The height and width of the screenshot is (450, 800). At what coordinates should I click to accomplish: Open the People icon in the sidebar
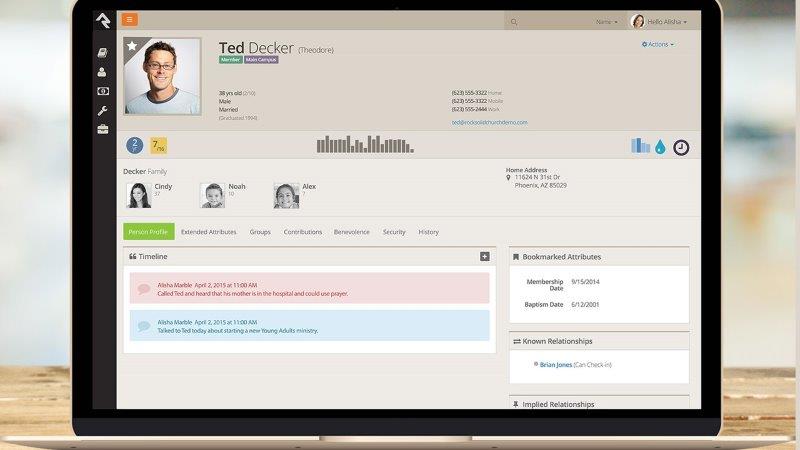[x=103, y=72]
